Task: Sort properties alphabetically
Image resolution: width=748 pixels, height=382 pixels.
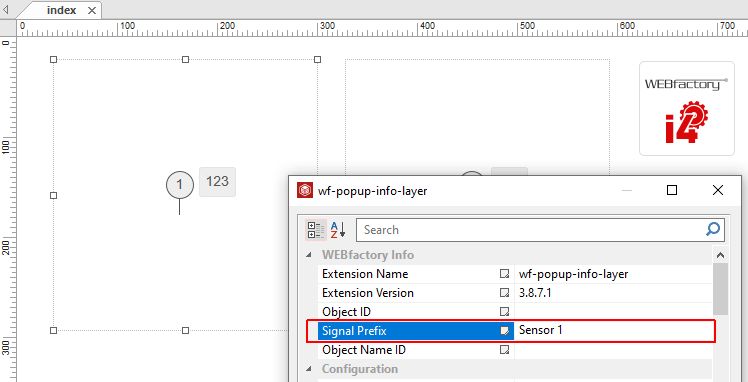Action: [338, 230]
